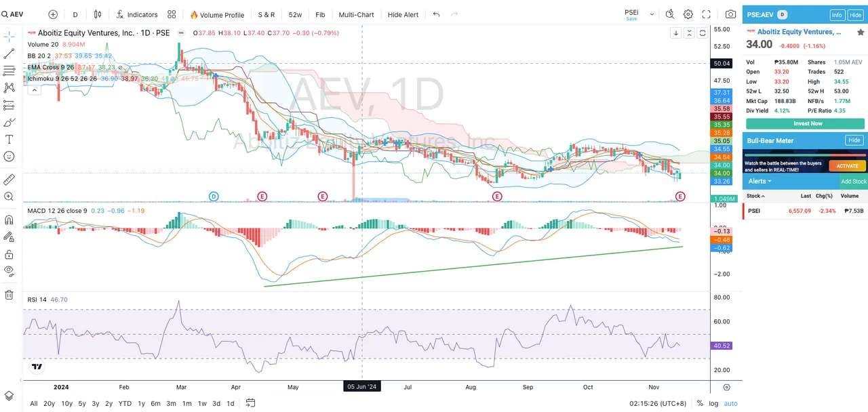Toggle magnet mode for drawings
The image size is (868, 412).
point(9,220)
